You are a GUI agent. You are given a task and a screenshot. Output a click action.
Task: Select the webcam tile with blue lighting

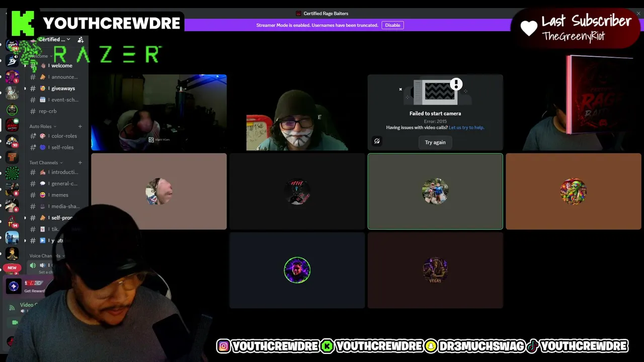click(159, 113)
